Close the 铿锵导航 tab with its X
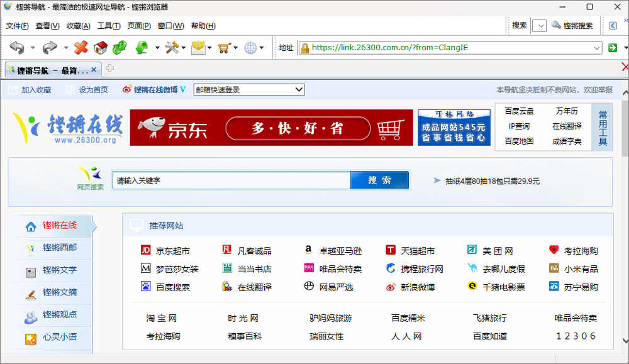This screenshot has height=364, width=629. coord(94,69)
